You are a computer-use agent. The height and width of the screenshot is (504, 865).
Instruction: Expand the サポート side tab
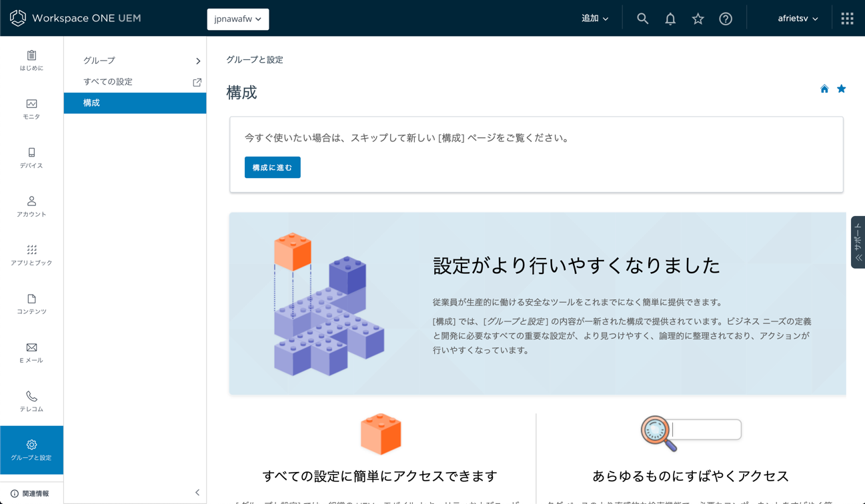[858, 242]
